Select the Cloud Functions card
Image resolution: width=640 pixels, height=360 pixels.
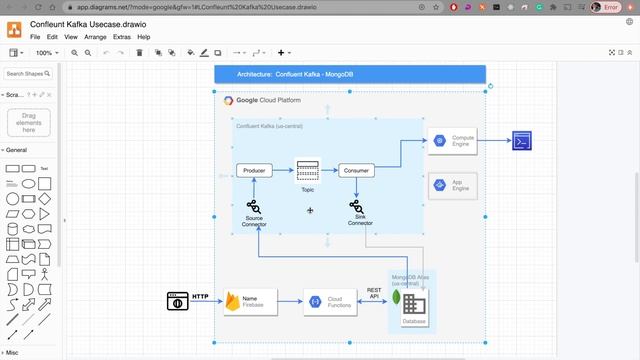click(x=330, y=302)
